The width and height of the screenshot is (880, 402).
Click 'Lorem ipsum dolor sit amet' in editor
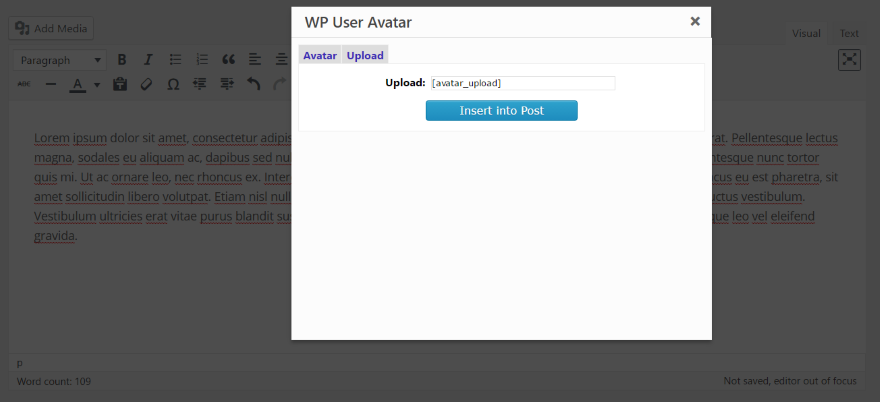click(x=112, y=138)
